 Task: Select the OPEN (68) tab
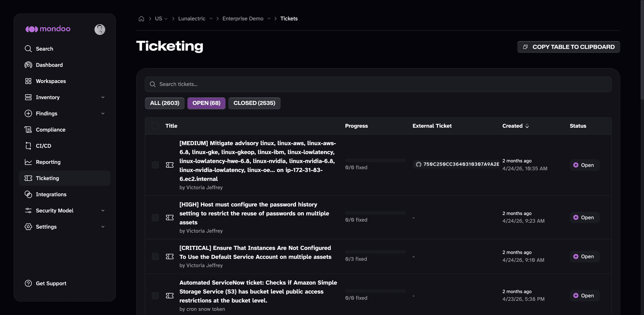coord(206,103)
